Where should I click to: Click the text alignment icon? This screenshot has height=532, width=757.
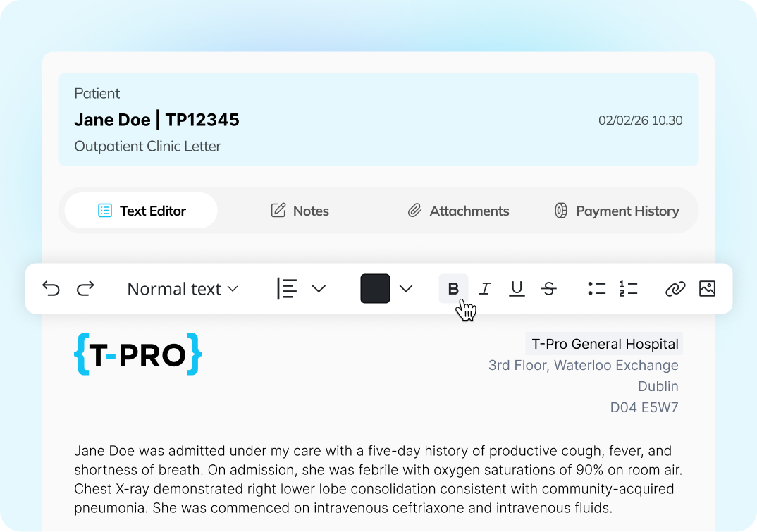click(287, 289)
